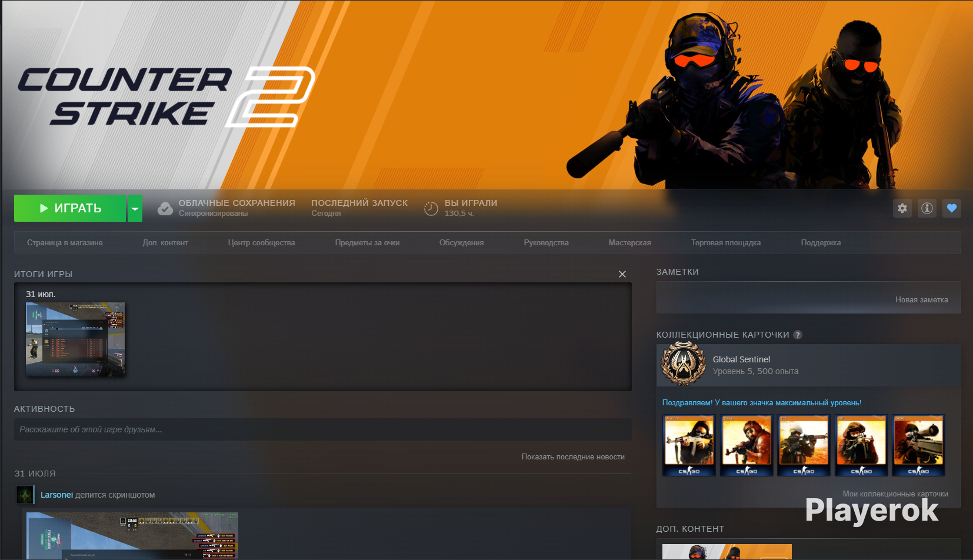Open Larsonei profile avatar

[25, 495]
